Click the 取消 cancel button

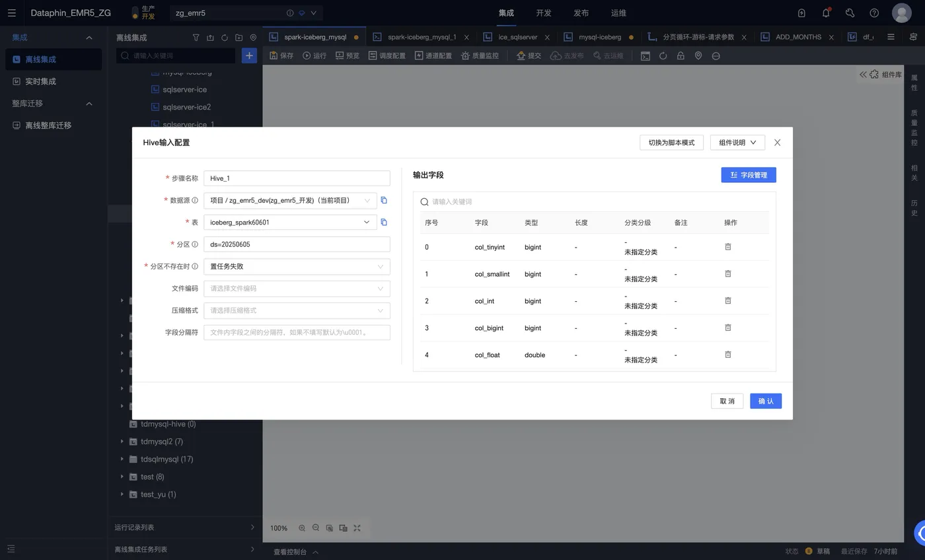point(727,401)
